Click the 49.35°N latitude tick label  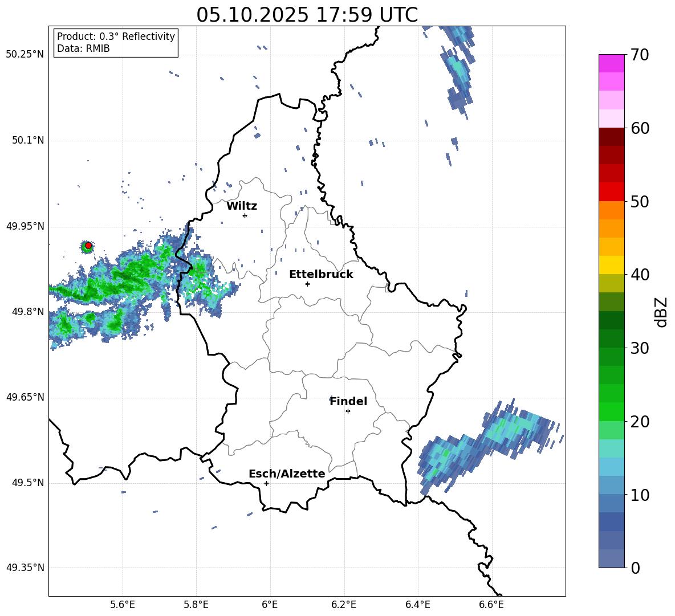25,568
